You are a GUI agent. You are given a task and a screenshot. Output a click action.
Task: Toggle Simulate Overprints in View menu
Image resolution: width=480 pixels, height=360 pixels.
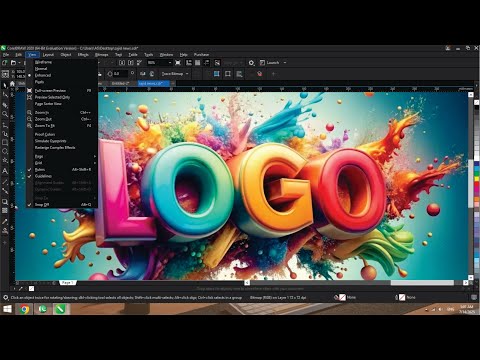point(61,141)
